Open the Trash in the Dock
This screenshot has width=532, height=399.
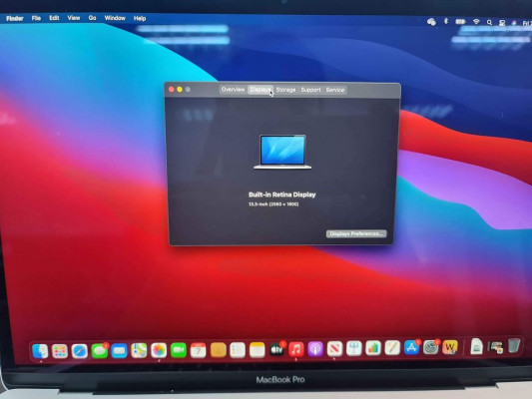[514, 346]
